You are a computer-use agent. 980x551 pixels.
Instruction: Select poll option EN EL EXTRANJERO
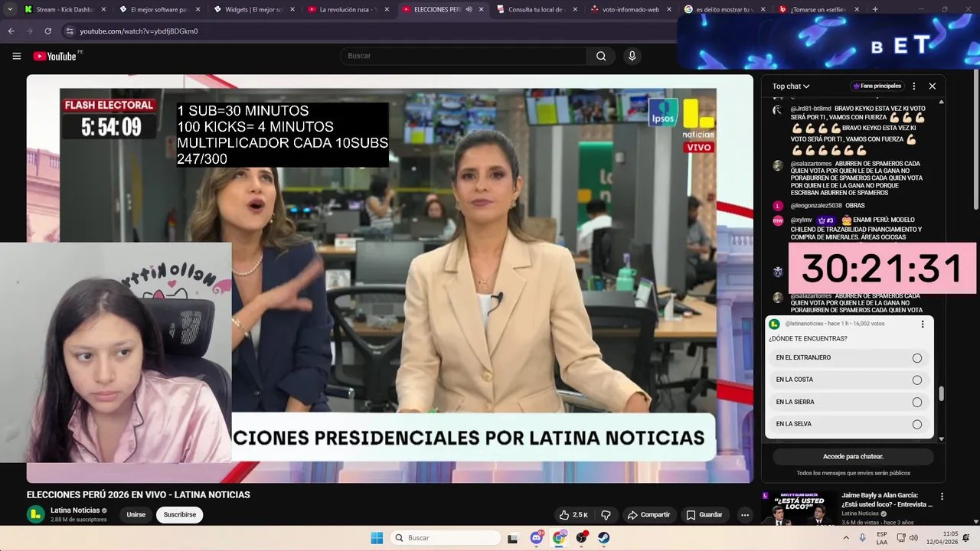[848, 358]
